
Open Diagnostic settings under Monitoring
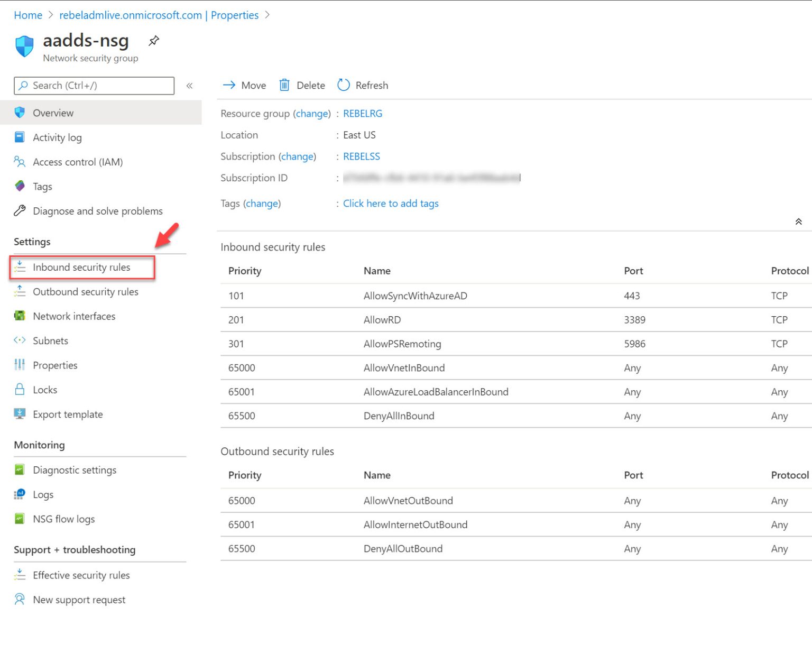coord(74,470)
